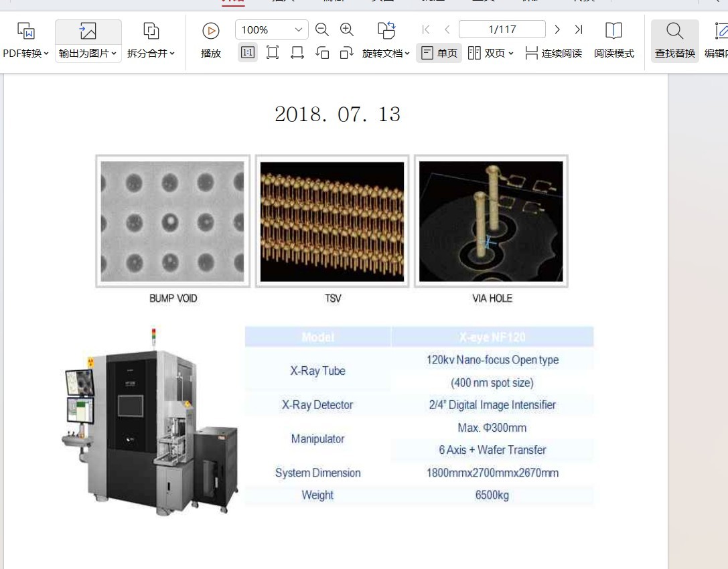Viewport: 728px width, 569px height.
Task: Select the Manipulator table cell
Action: coord(318,438)
